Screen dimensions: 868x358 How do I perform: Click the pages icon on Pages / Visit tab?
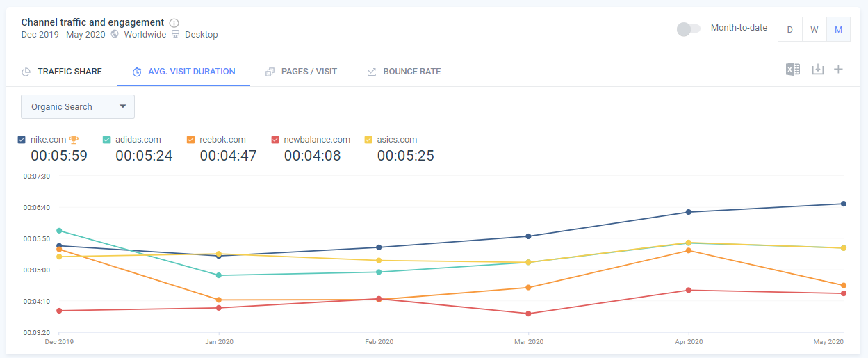(x=270, y=72)
